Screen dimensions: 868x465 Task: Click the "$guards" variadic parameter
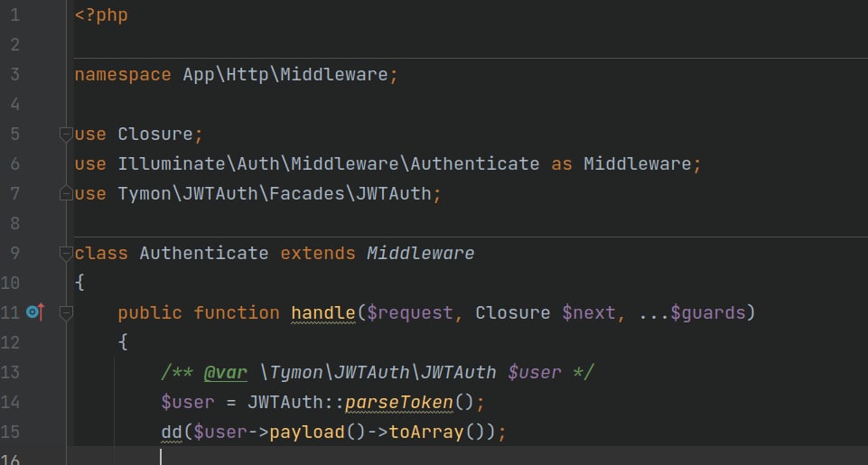click(x=708, y=313)
